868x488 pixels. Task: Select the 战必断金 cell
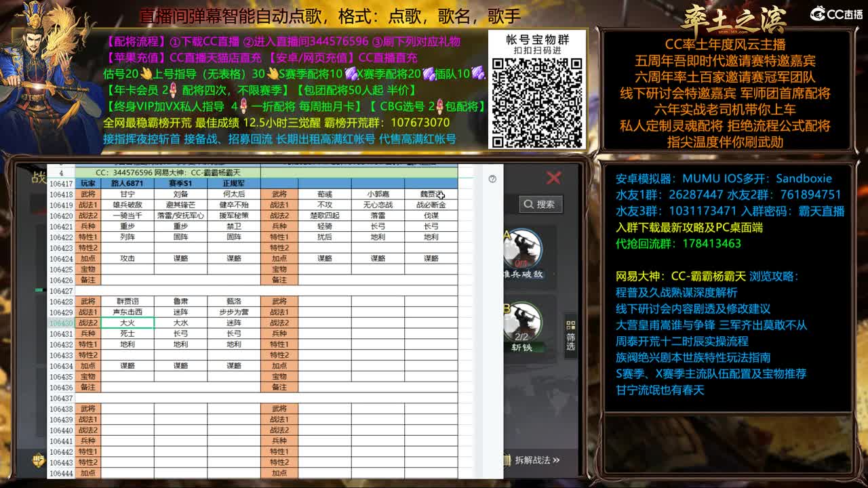tap(431, 205)
